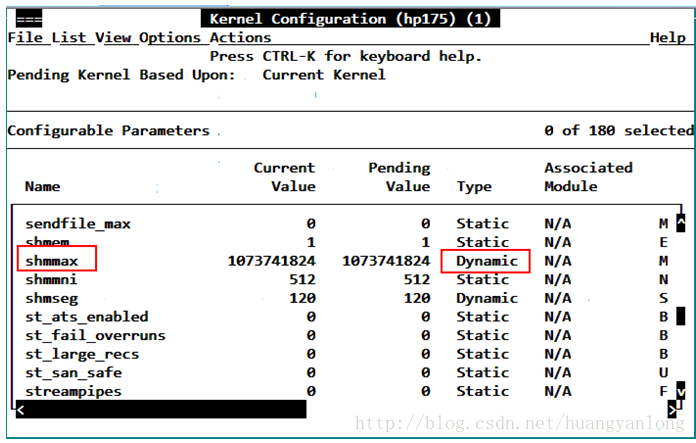The width and height of the screenshot is (696, 443).
Task: Click the 'Current Kernel' value text
Action: (x=324, y=75)
